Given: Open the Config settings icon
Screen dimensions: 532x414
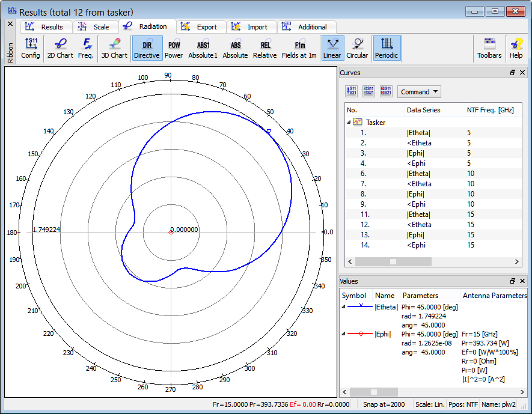Looking at the screenshot, I should (31, 48).
